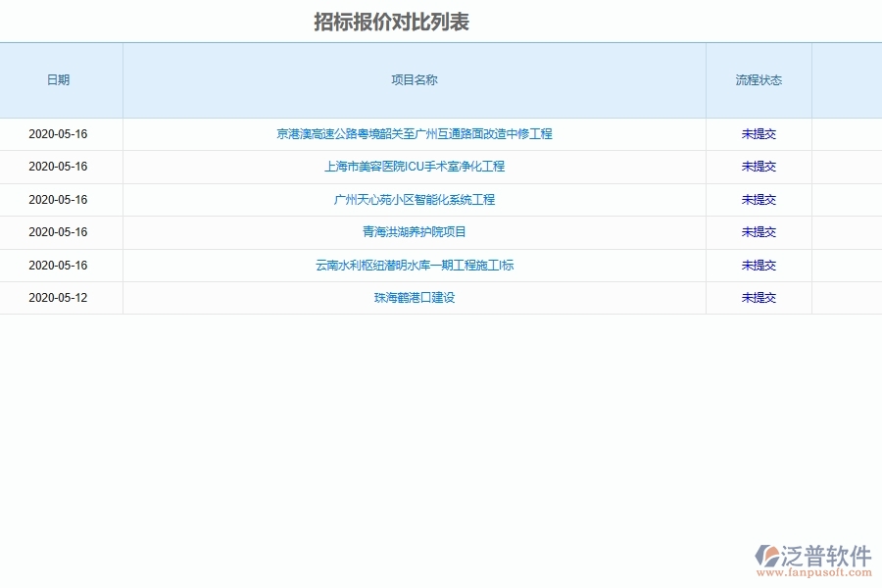The width and height of the screenshot is (882, 588).
Task: Open 京港澳高速公路粤境韶关至广州互通路面改造中修工程 project
Action: 414,134
